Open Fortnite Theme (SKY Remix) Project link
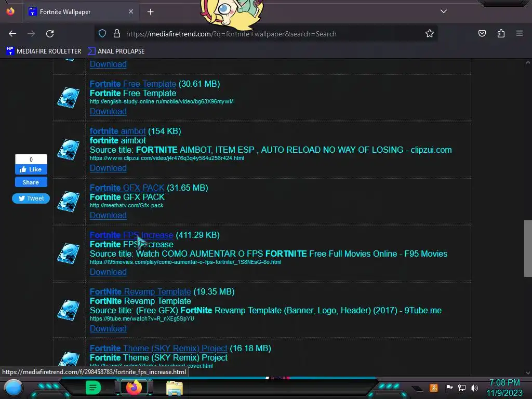The width and height of the screenshot is (532, 399). click(x=158, y=348)
